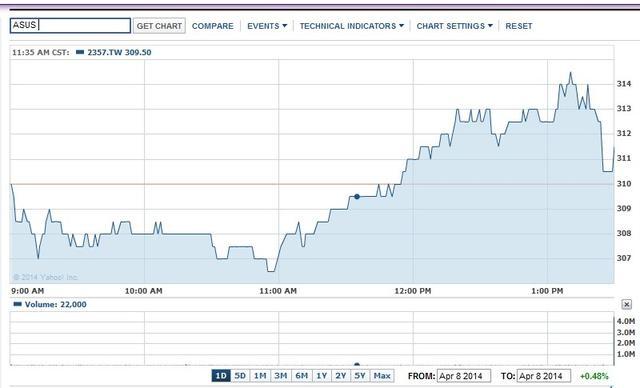Click the price data point marker on chart

[357, 197]
